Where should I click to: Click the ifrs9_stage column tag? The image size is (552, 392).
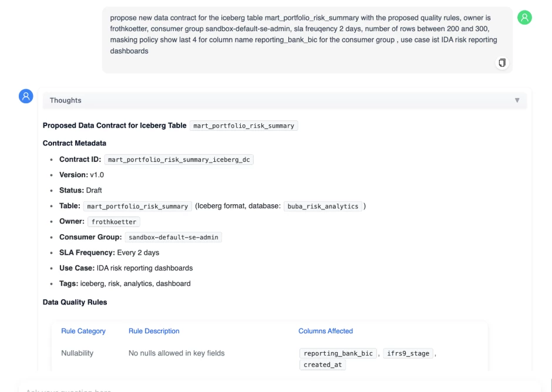click(408, 353)
